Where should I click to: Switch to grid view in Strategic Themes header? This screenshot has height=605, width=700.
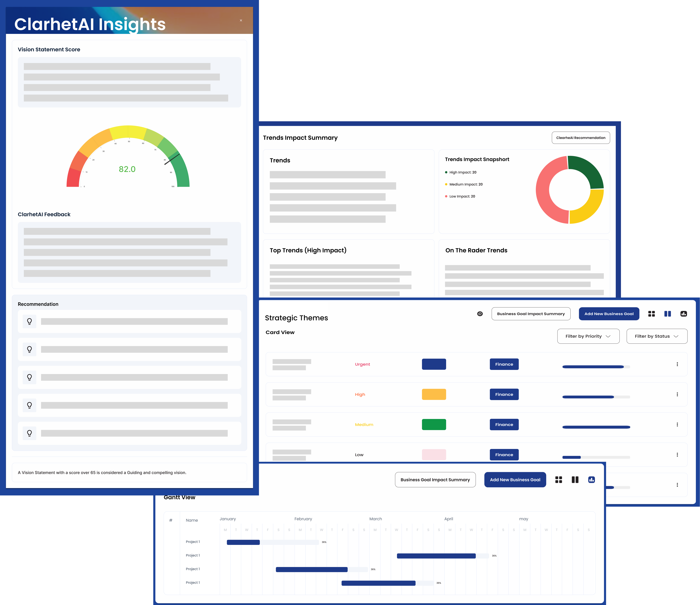coord(651,314)
